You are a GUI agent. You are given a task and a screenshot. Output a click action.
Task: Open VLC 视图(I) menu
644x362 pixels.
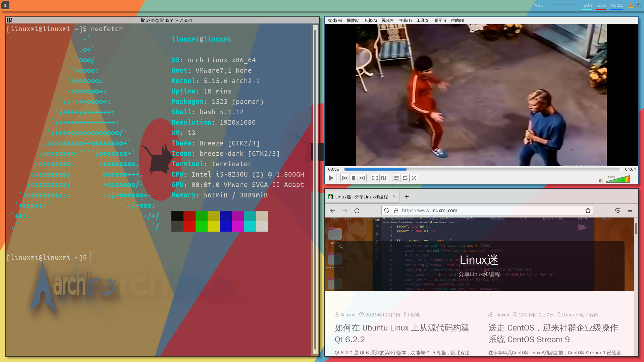(440, 20)
